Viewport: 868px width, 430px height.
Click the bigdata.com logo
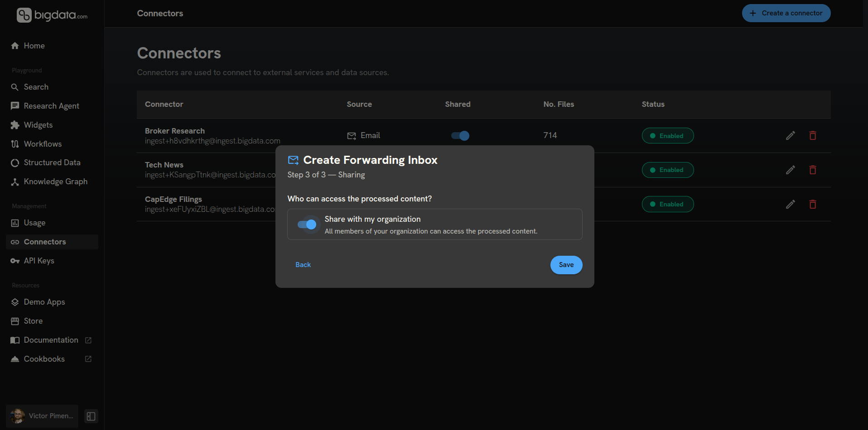pyautogui.click(x=52, y=15)
